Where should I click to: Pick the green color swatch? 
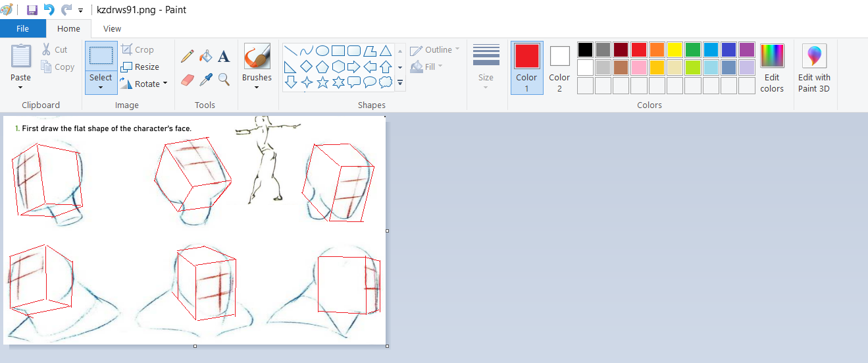coord(693,49)
